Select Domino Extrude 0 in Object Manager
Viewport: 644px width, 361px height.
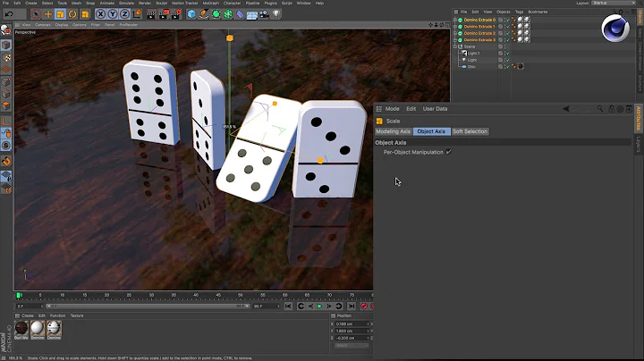point(479,20)
